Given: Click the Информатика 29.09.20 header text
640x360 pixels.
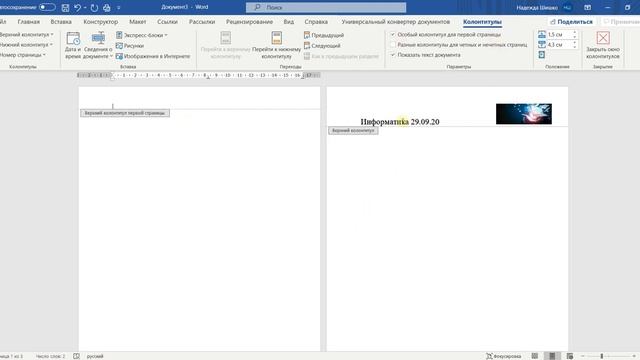Looking at the screenshot, I should (x=400, y=122).
